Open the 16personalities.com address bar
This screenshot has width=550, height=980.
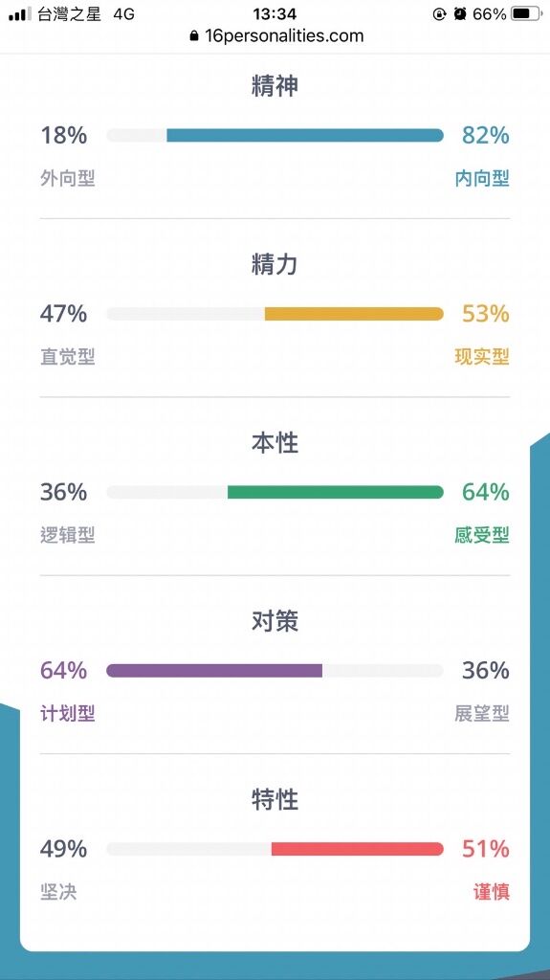(276, 35)
